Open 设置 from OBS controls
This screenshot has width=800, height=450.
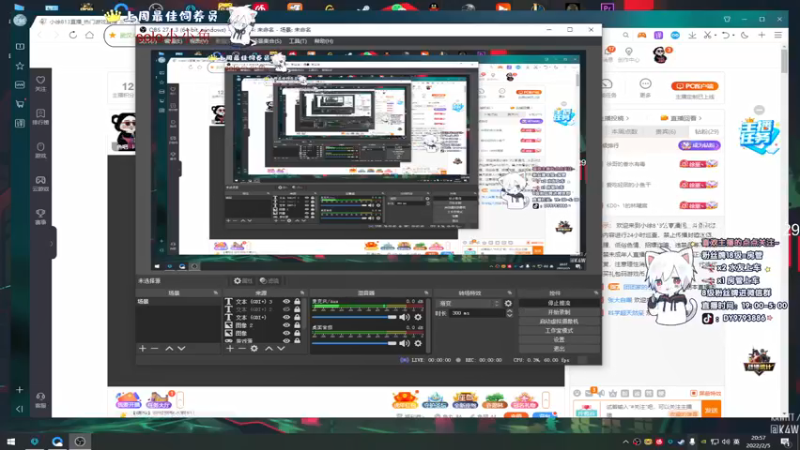click(x=559, y=340)
